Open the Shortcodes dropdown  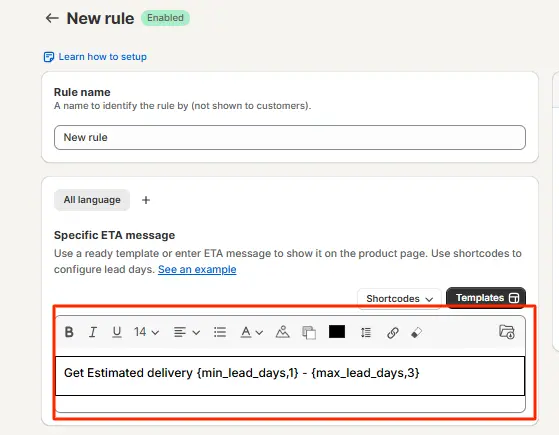(399, 298)
